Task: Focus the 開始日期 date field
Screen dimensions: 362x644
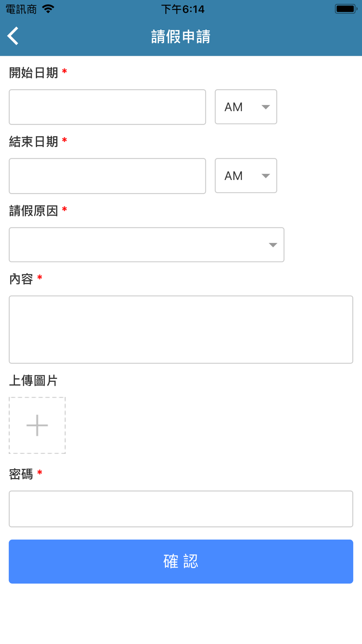Action: click(108, 107)
